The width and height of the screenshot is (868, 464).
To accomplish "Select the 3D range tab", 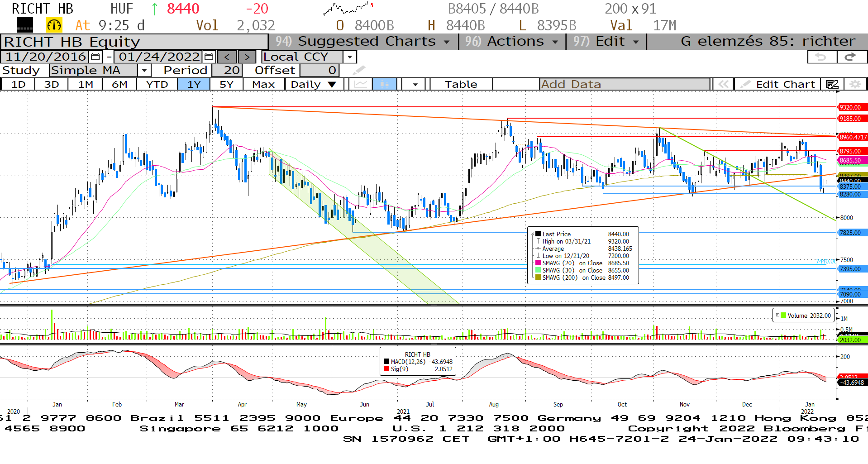I will [52, 84].
